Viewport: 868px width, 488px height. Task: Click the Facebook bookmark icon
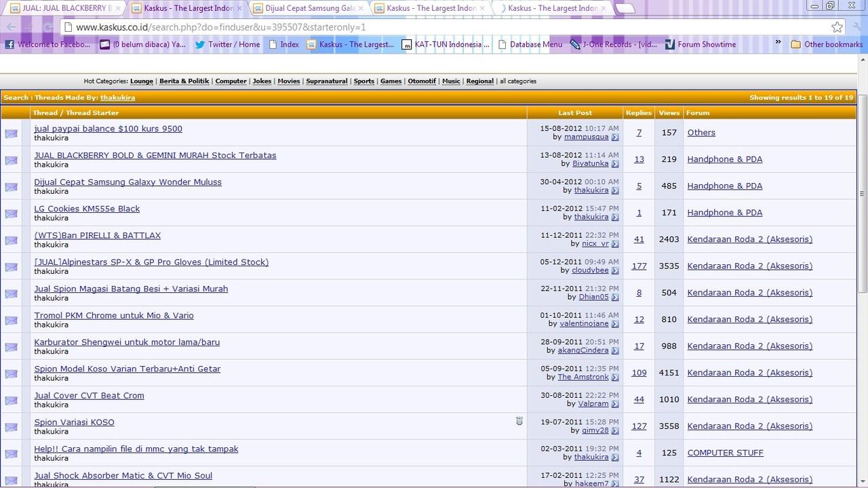coord(9,45)
